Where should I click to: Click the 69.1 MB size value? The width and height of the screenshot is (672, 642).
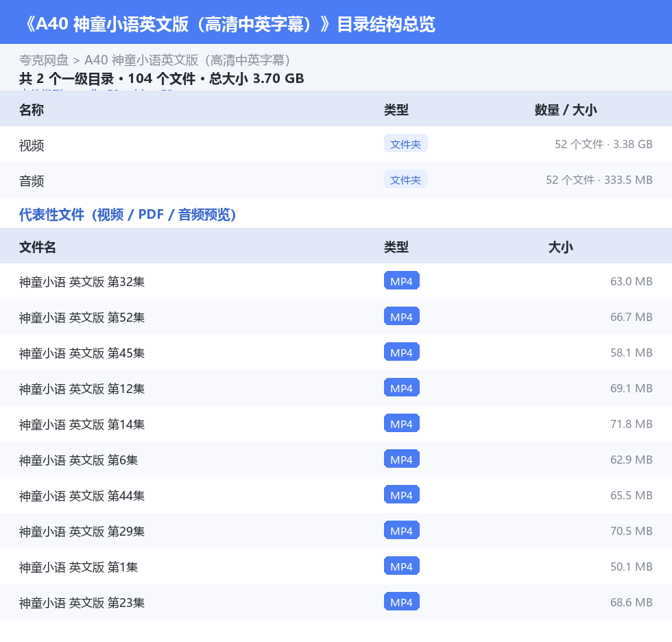click(x=632, y=388)
